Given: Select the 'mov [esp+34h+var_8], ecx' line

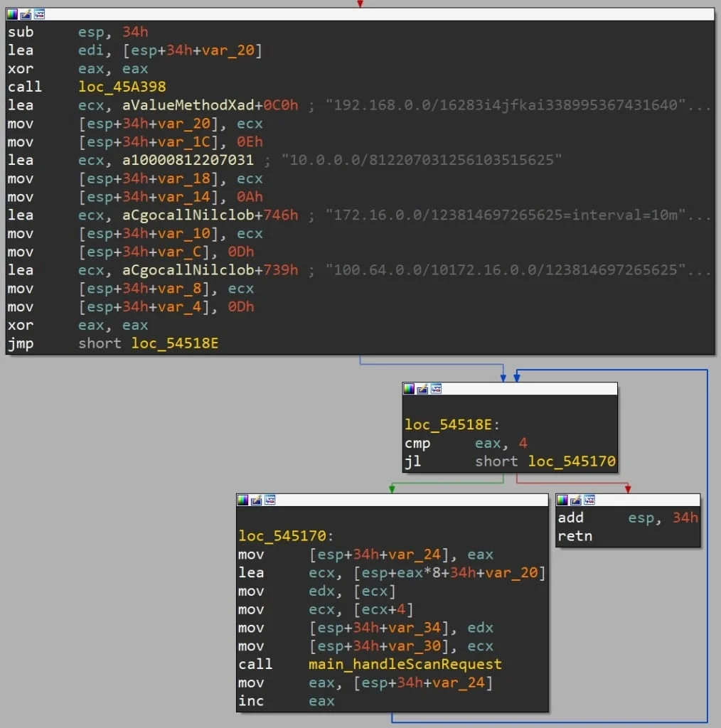Looking at the screenshot, I should [x=131, y=289].
